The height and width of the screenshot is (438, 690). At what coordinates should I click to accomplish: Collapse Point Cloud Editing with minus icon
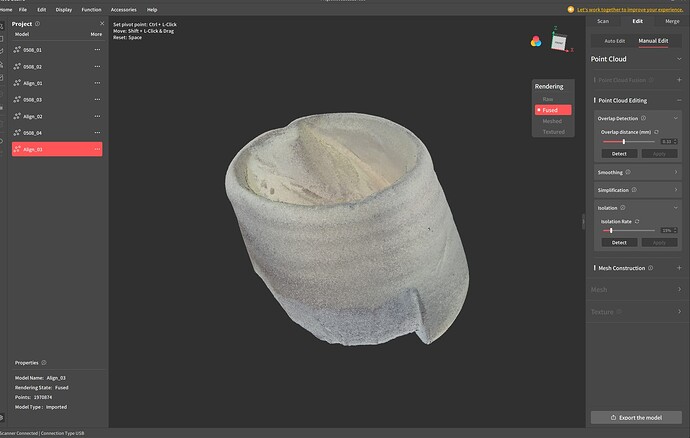[679, 100]
